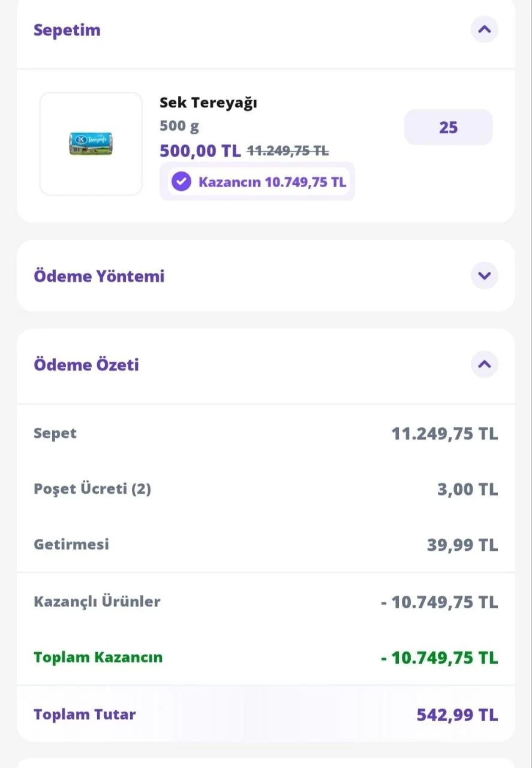532x768 pixels.
Task: Select the green Toplam Kazancın label
Action: [x=98, y=657]
